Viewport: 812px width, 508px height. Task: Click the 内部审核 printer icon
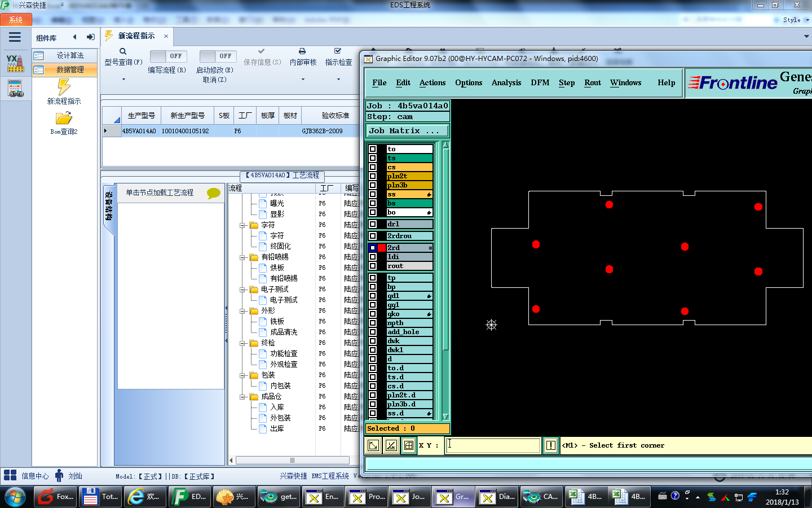pos(302,51)
